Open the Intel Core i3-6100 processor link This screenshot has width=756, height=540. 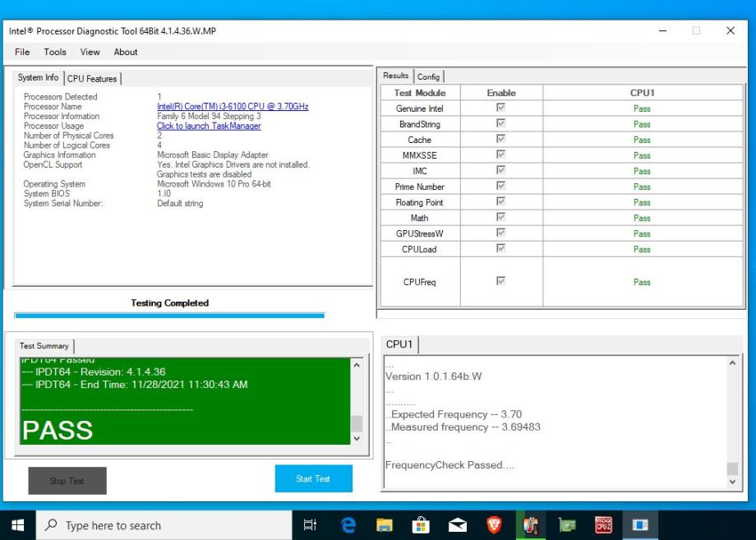[x=233, y=107]
